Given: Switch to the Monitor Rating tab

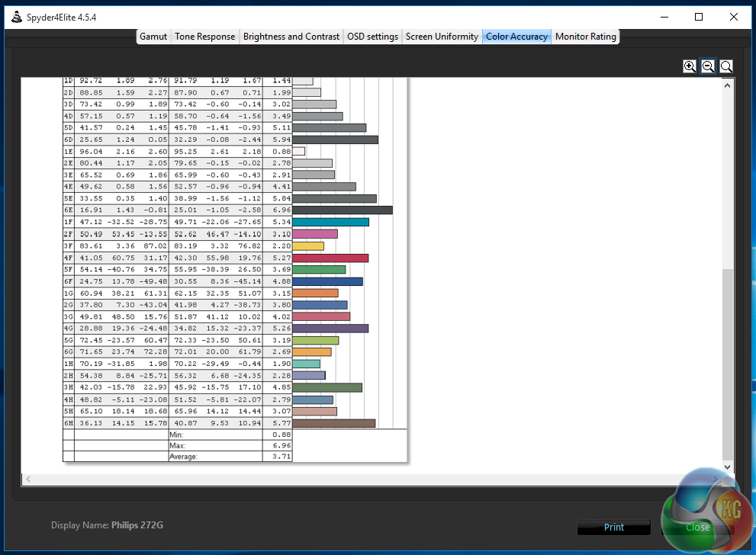Looking at the screenshot, I should [x=585, y=37].
